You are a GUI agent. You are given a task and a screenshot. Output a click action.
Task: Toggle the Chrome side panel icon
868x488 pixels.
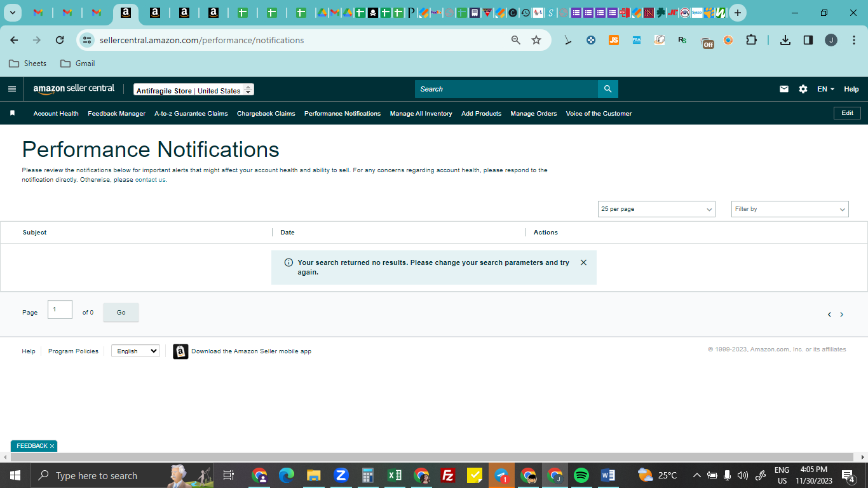click(808, 40)
